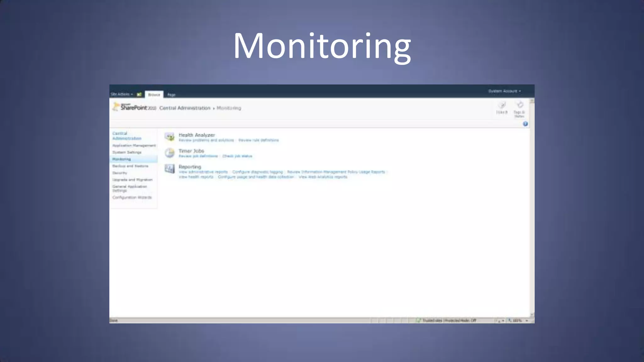
Task: Click the Done status bar text
Action: click(x=114, y=321)
